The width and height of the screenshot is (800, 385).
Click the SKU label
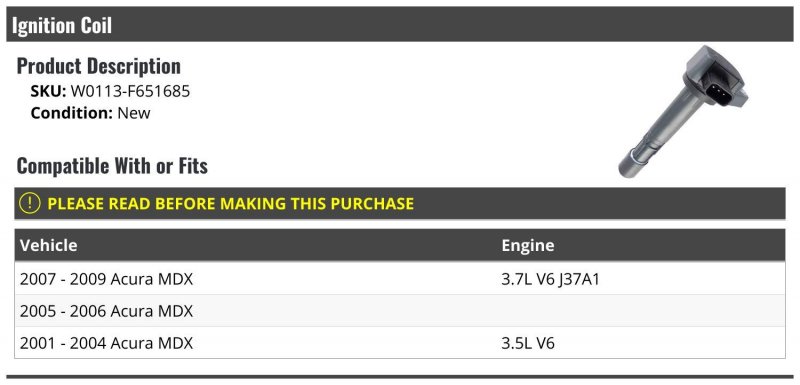[48, 91]
